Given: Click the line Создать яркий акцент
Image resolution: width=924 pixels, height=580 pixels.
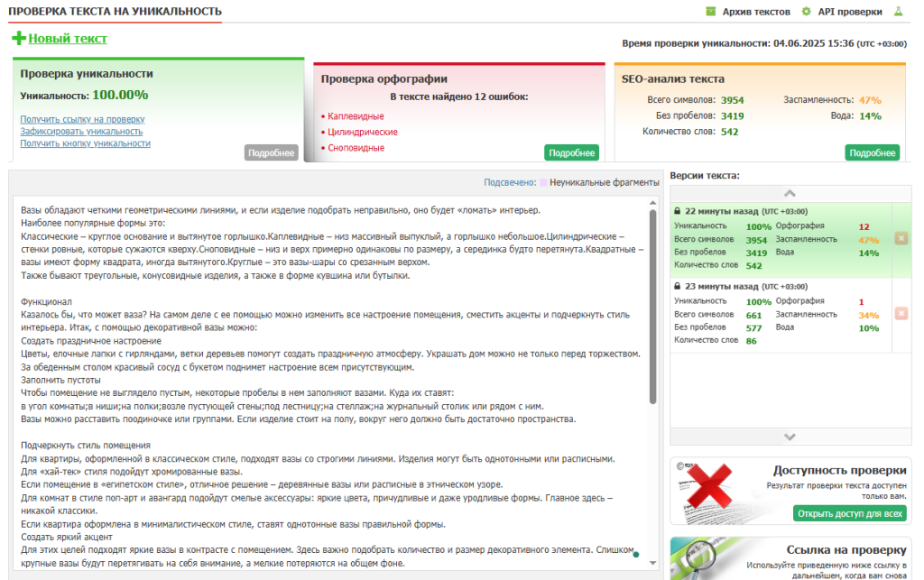Looking at the screenshot, I should click(67, 537).
